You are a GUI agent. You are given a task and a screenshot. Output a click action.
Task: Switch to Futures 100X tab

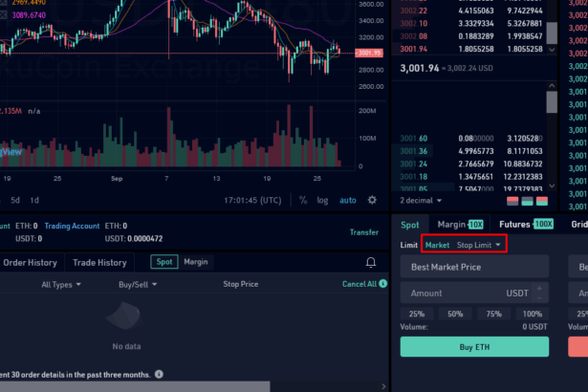[x=526, y=225]
